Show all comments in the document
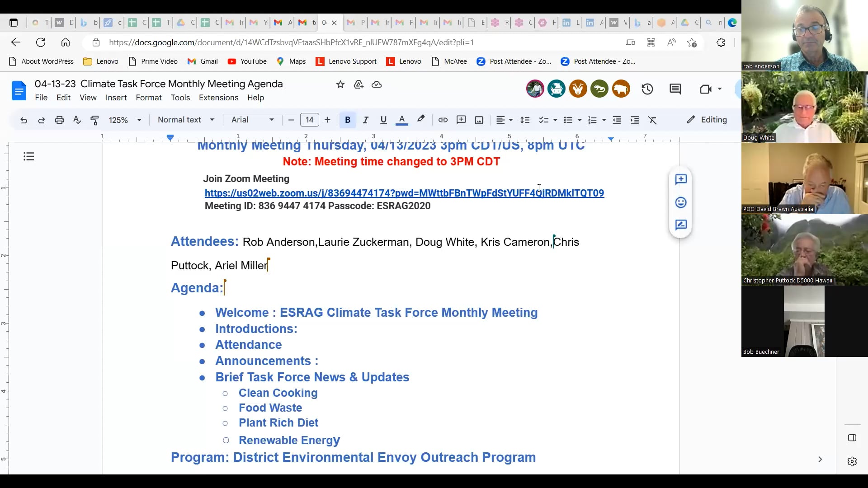This screenshot has height=488, width=868. 675,89
